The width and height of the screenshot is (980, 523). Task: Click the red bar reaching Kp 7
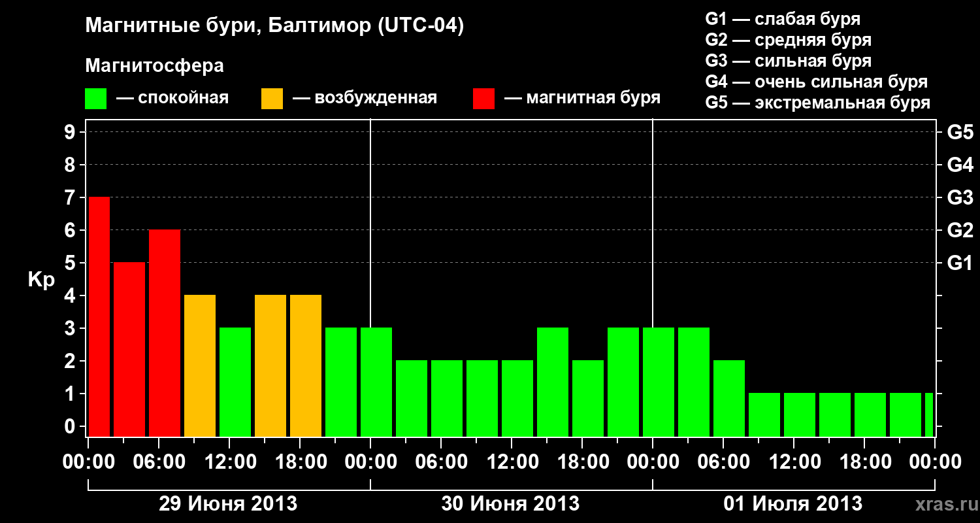(x=99, y=316)
